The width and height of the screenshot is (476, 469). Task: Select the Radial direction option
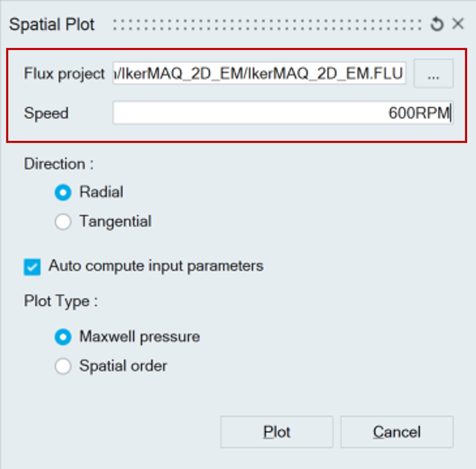[63, 192]
